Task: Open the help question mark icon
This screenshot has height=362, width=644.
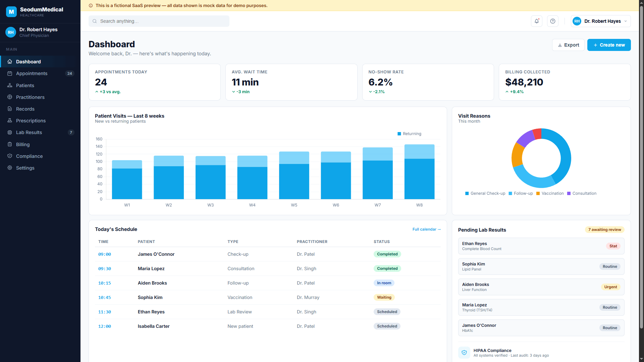Action: click(553, 21)
